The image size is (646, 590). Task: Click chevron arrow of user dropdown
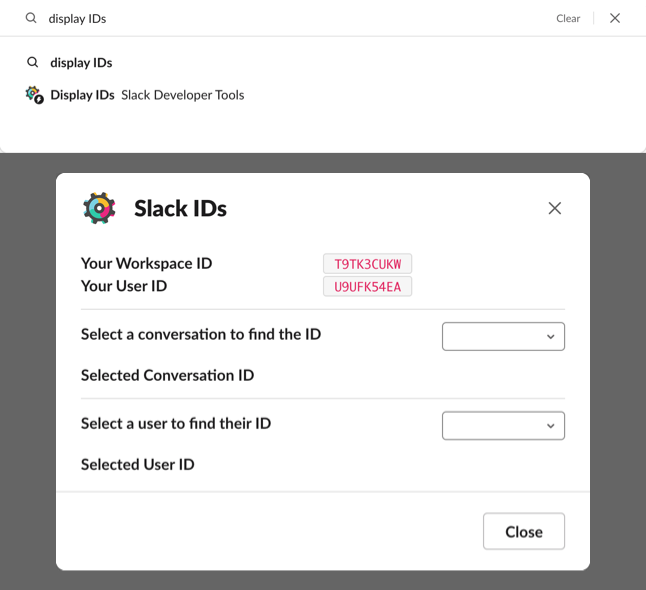[550, 426]
